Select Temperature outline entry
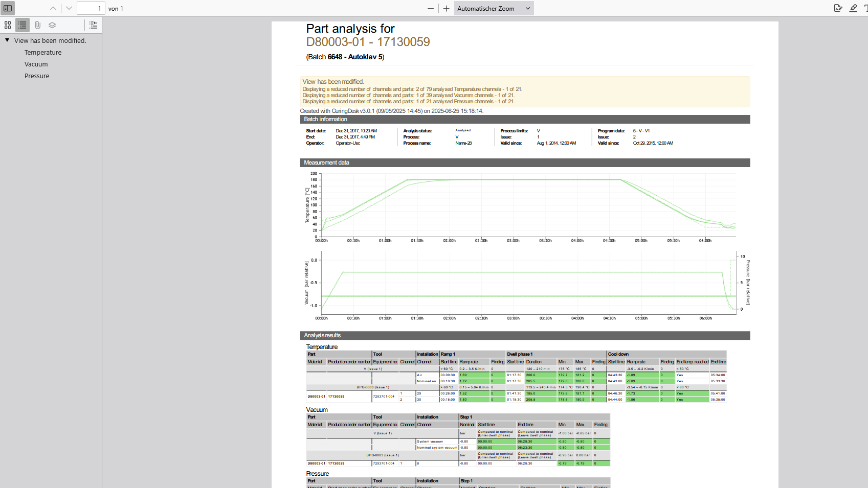Image resolution: width=868 pixels, height=488 pixels. point(43,53)
